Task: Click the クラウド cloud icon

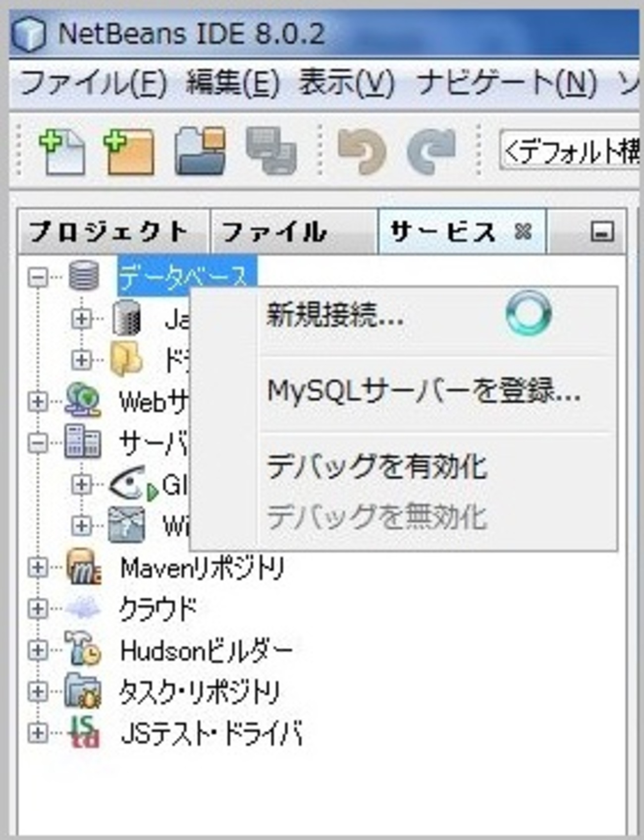Action: click(x=83, y=609)
